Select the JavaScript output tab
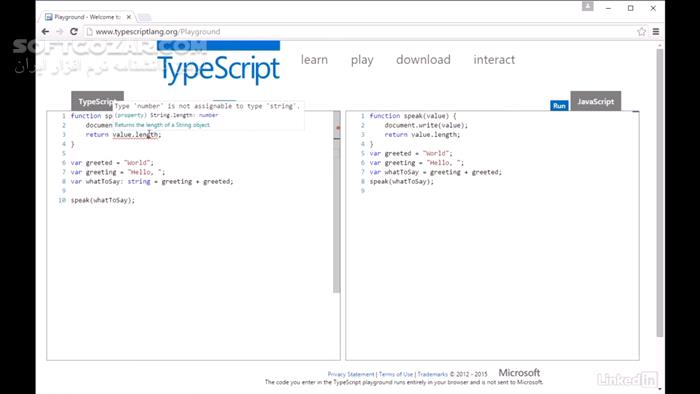This screenshot has height=394, width=700. coord(596,101)
